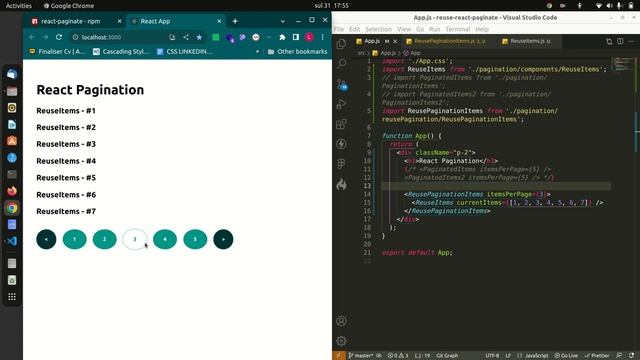Go to pagination page 2

pyautogui.click(x=104, y=239)
